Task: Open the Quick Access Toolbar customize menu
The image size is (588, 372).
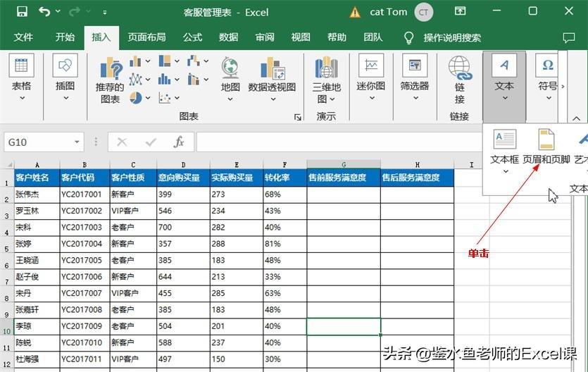Action: click(x=105, y=13)
